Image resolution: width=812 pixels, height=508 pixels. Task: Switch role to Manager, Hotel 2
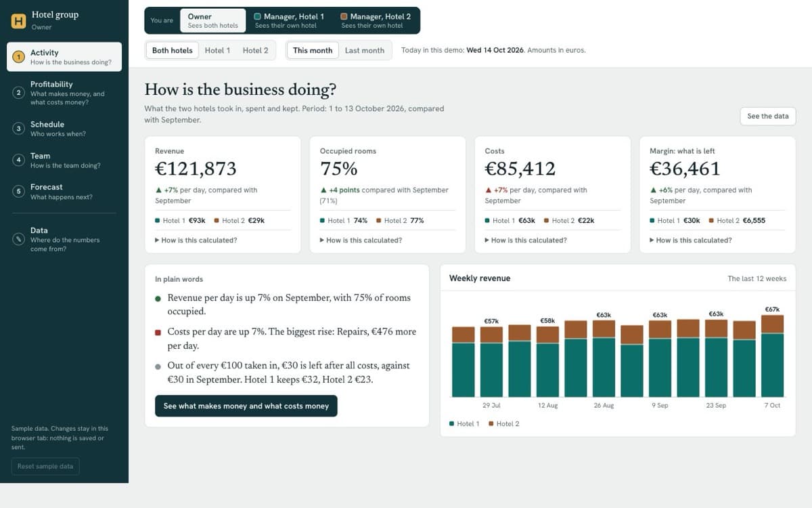tap(376, 20)
